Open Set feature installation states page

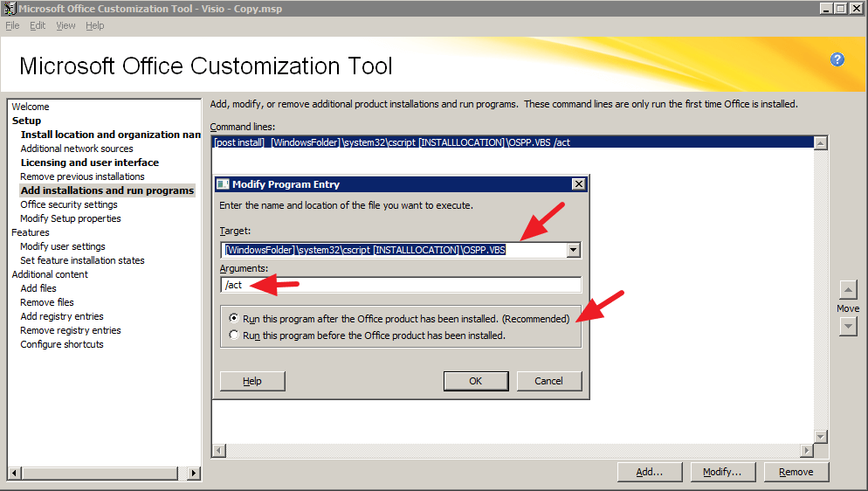pos(82,260)
